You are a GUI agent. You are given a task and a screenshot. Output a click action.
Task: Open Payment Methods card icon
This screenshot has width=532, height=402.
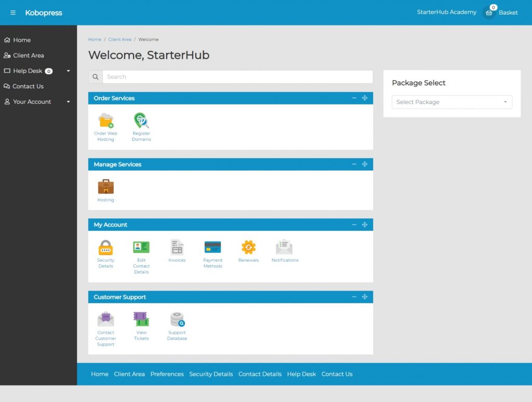tap(212, 247)
